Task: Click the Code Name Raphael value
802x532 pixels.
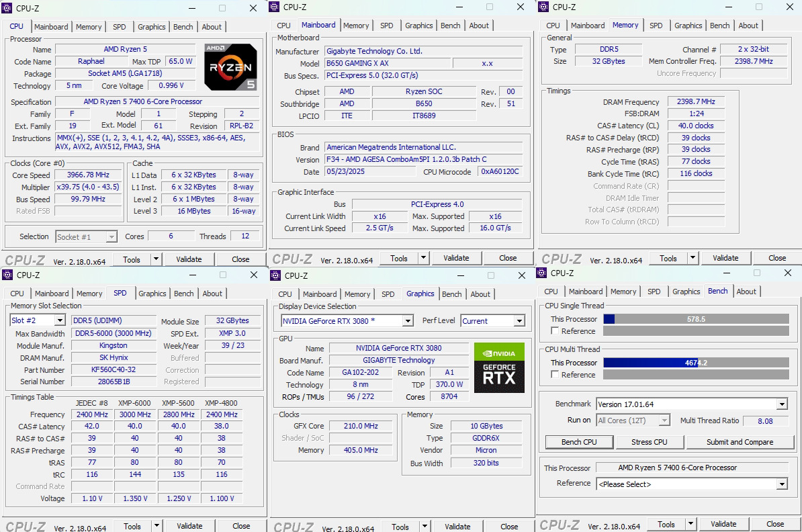Action: point(91,61)
